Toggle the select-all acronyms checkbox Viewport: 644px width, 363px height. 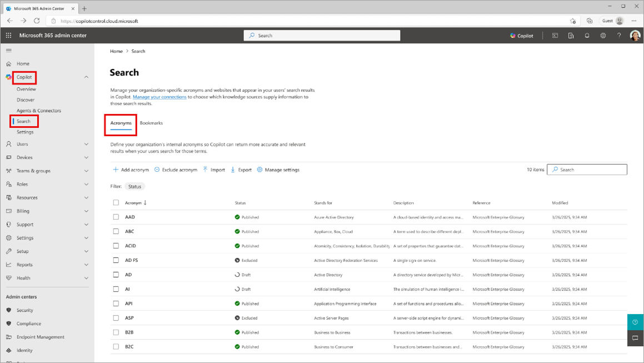(x=116, y=203)
